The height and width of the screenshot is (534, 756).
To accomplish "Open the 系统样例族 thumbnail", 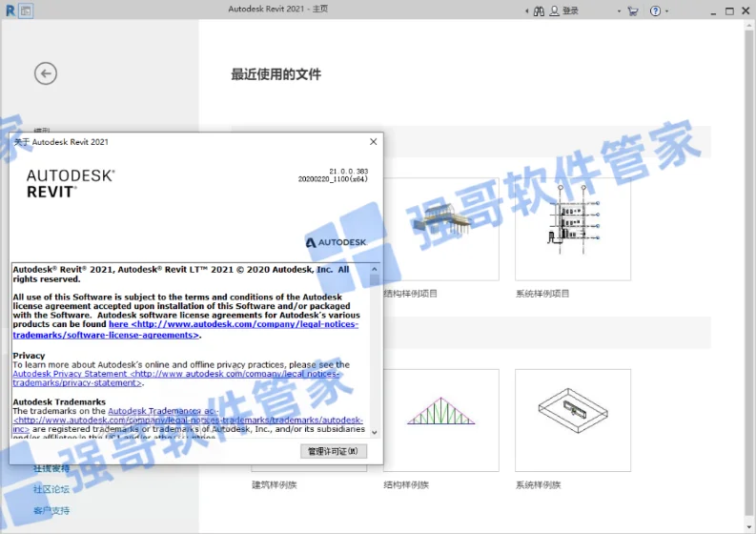I will [573, 421].
